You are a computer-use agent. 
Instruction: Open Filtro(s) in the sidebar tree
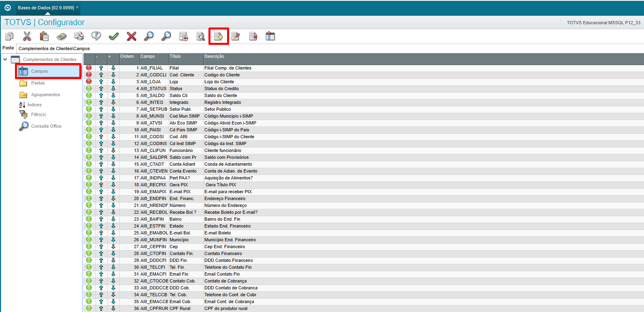click(x=38, y=114)
